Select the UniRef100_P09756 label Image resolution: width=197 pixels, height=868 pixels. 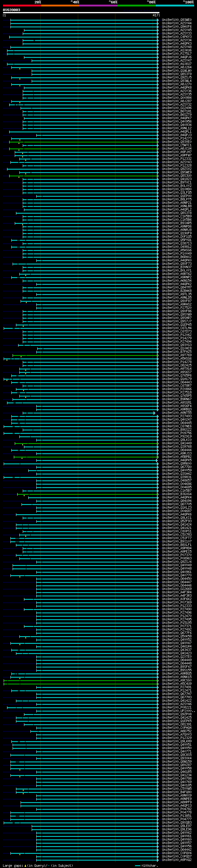(176, 433)
